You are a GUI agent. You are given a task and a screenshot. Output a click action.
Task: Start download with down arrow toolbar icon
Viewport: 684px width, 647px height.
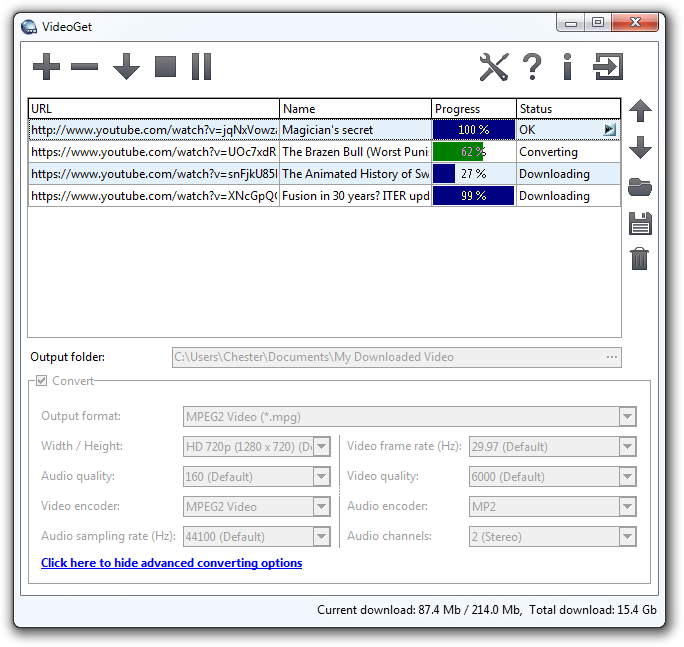[126, 67]
